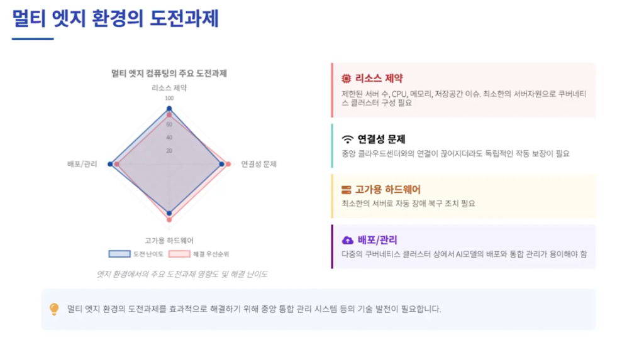
Task: Click the 연결성 문제 radar axis label
Action: coord(258,164)
